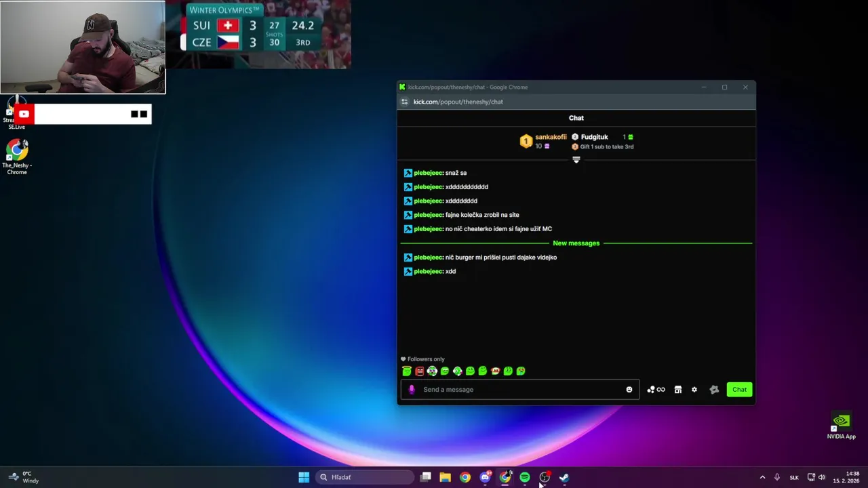Click leaderboard user sankakofii
Screen dimensions: 868x488
(551, 137)
